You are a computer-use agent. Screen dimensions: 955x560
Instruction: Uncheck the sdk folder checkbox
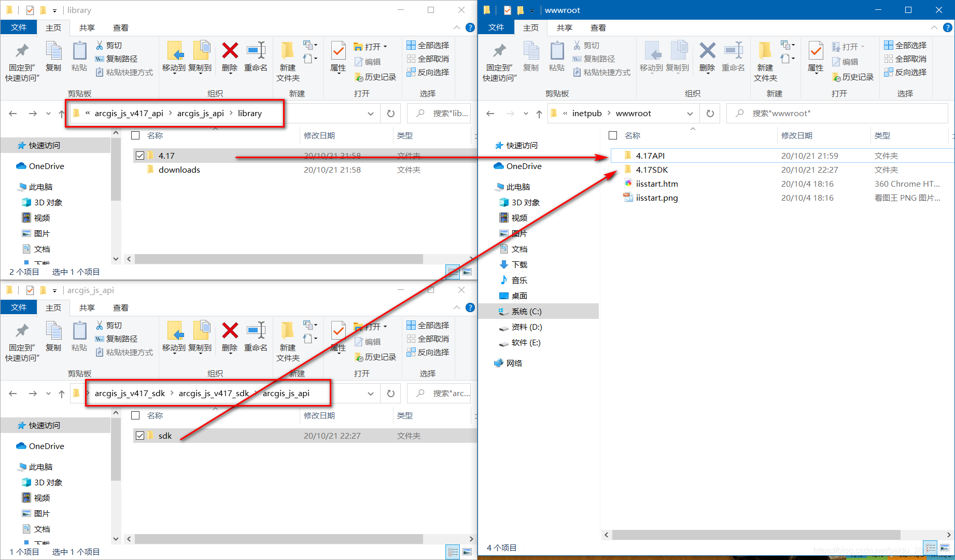click(140, 436)
